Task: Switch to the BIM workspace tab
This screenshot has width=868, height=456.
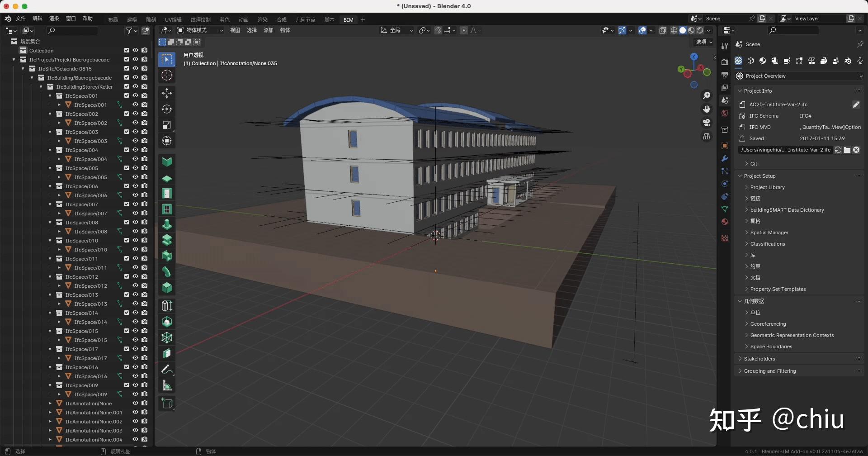Action: tap(348, 20)
